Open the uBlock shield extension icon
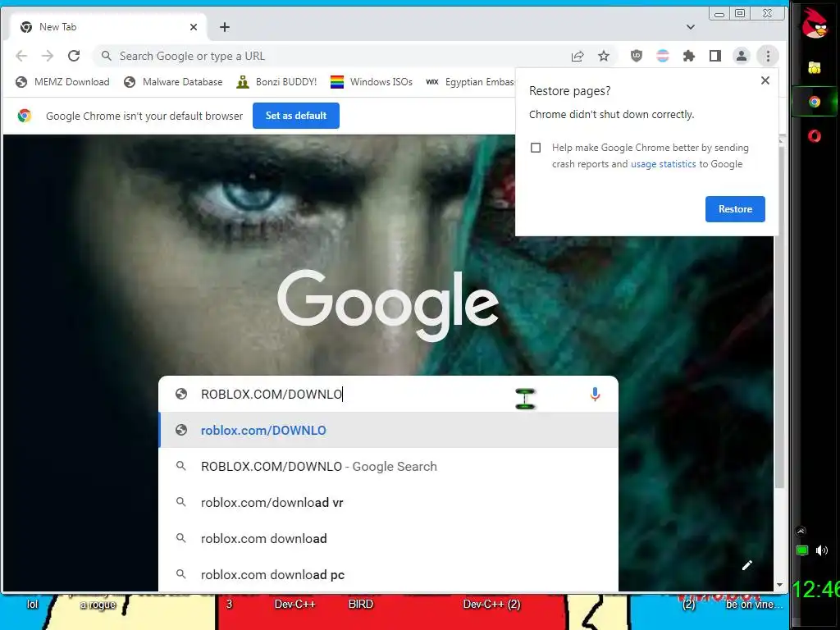The width and height of the screenshot is (840, 630). click(x=636, y=56)
